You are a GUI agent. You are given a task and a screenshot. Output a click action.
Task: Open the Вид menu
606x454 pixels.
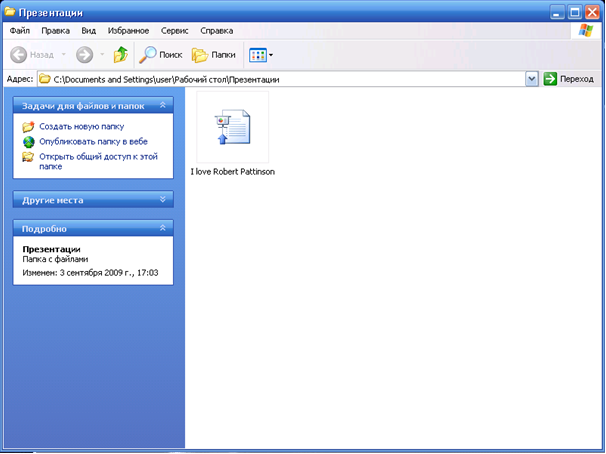89,31
